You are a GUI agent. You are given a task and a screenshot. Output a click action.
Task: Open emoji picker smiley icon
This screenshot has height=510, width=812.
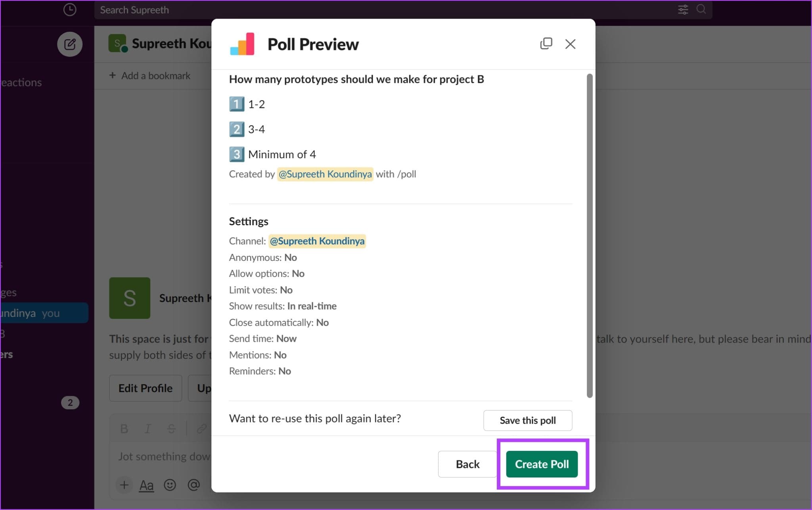click(x=170, y=485)
